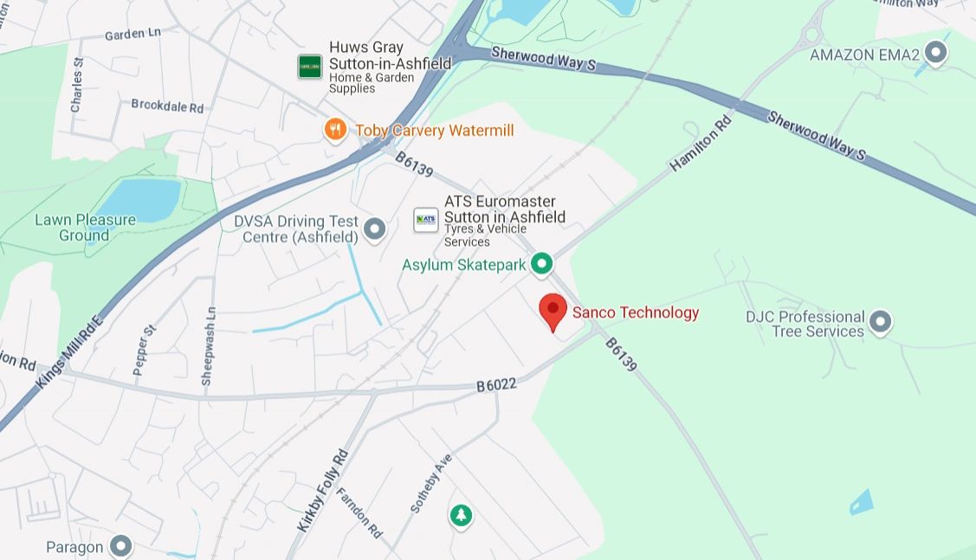Open the Toby Carvery Watermill restaurant icon
976x560 pixels.
[335, 130]
